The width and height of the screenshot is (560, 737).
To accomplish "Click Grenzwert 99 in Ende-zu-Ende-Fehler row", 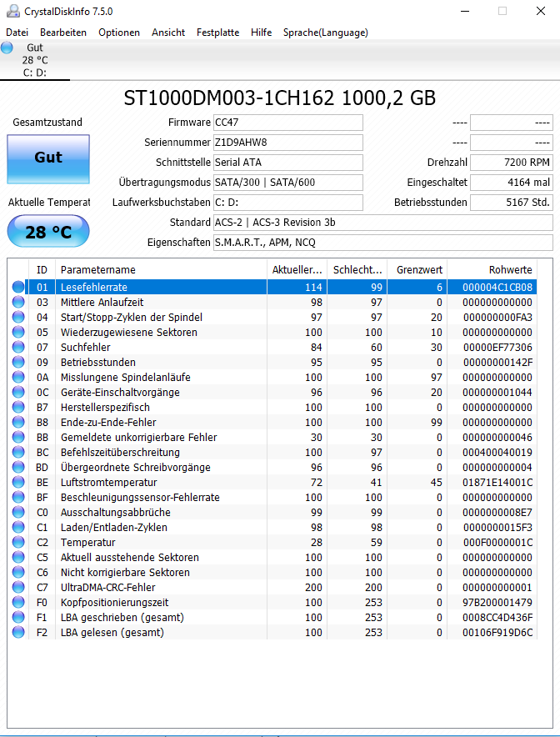I will coord(437,422).
